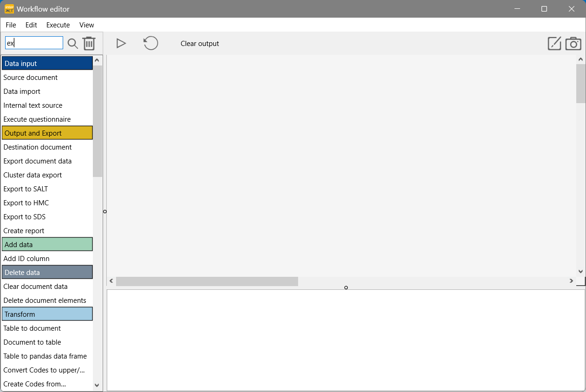Click the camera snapshot icon
This screenshot has width=586, height=392.
tap(573, 44)
